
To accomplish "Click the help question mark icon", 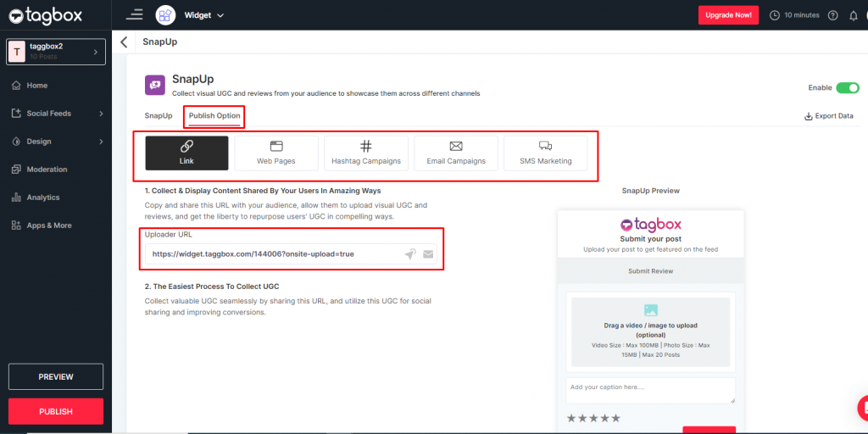I will click(832, 15).
